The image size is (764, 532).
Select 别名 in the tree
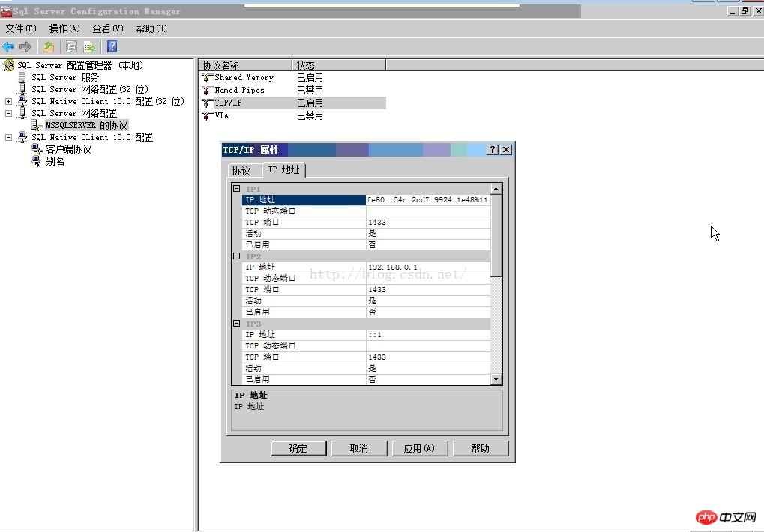pyautogui.click(x=55, y=161)
